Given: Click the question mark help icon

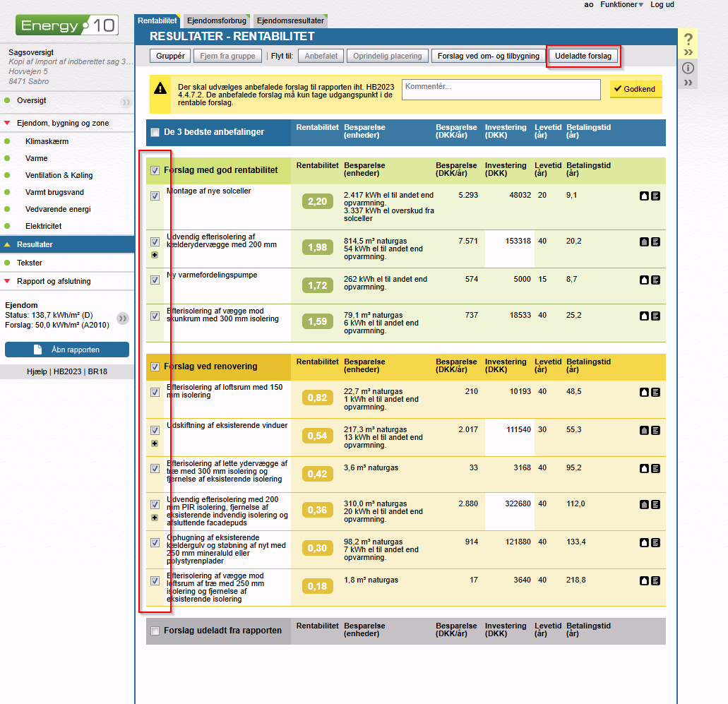Looking at the screenshot, I should pos(688,40).
